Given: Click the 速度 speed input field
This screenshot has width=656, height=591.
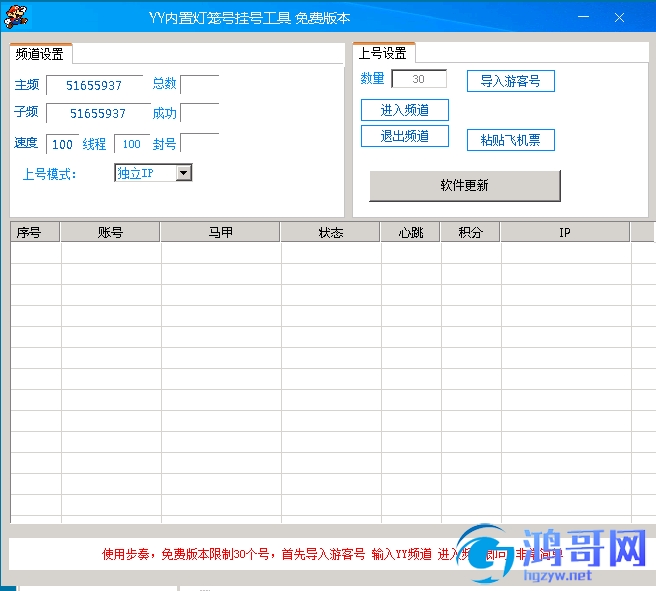Looking at the screenshot, I should (62, 144).
